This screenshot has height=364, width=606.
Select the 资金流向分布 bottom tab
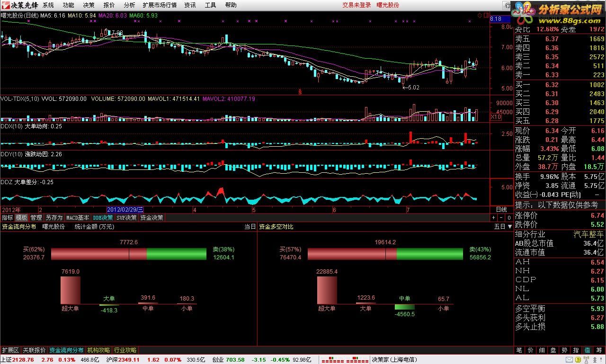point(66,350)
